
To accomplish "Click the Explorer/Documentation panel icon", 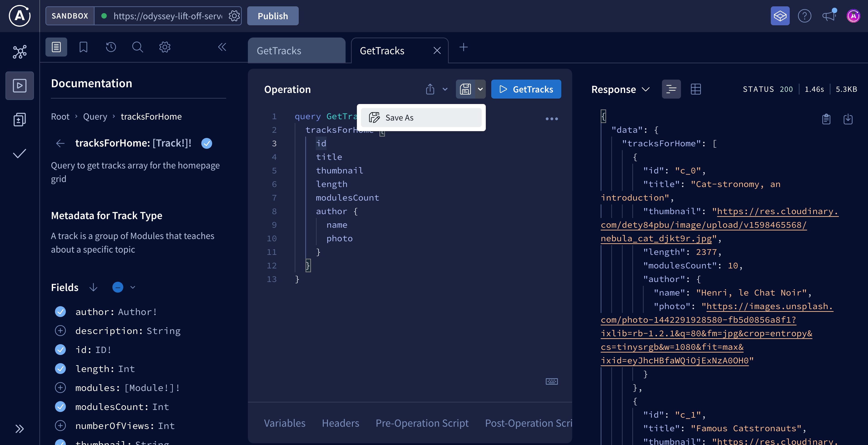I will tap(56, 47).
